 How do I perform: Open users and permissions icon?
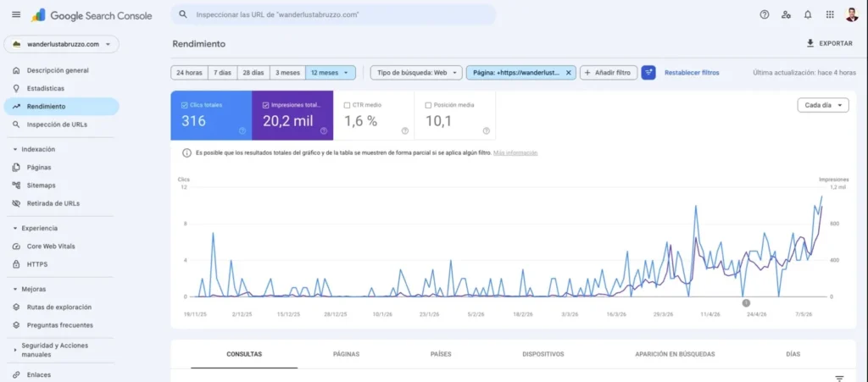(786, 15)
